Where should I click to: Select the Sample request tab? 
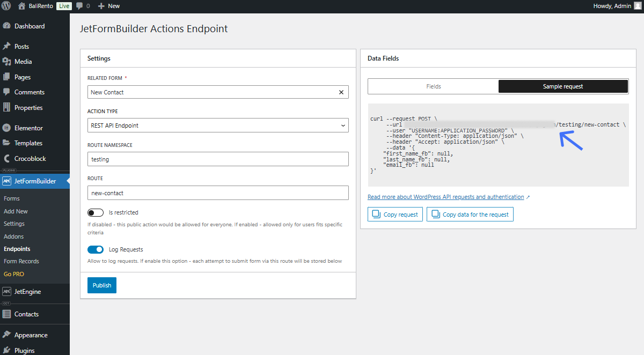point(563,86)
